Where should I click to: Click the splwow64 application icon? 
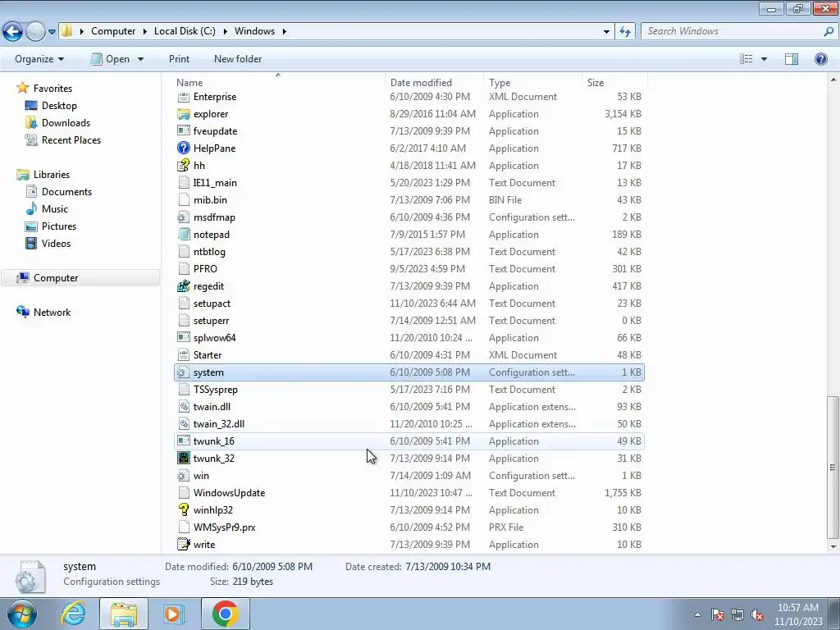[x=183, y=338]
